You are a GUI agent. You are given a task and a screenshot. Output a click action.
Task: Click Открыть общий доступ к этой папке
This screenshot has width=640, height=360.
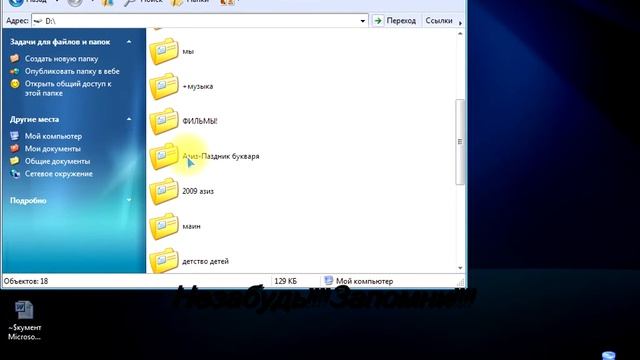(68, 88)
